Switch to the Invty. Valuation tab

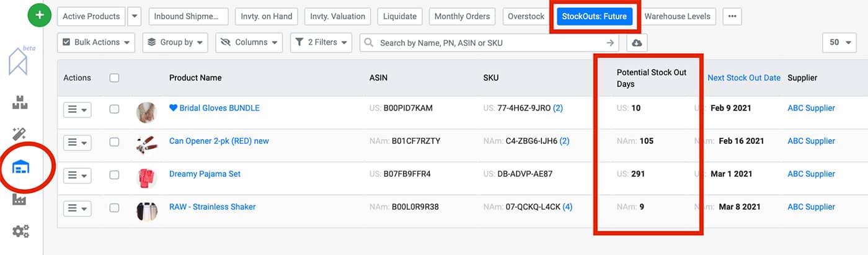(337, 17)
